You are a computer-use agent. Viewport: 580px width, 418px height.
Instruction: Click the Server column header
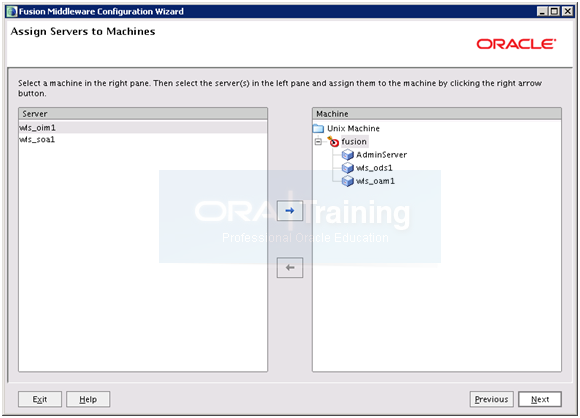tap(143, 114)
